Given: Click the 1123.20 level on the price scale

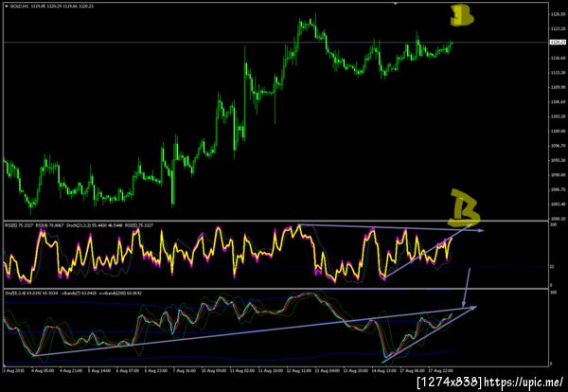Looking at the screenshot, I should 559,28.
